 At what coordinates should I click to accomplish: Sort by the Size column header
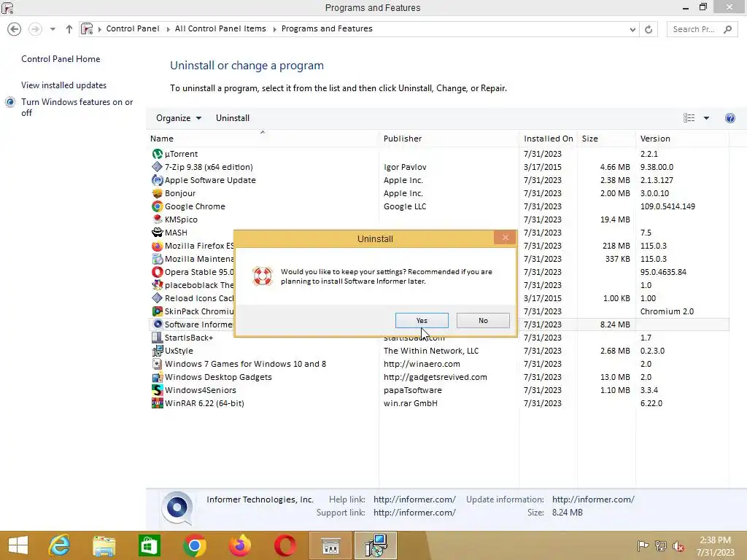pyautogui.click(x=606, y=139)
